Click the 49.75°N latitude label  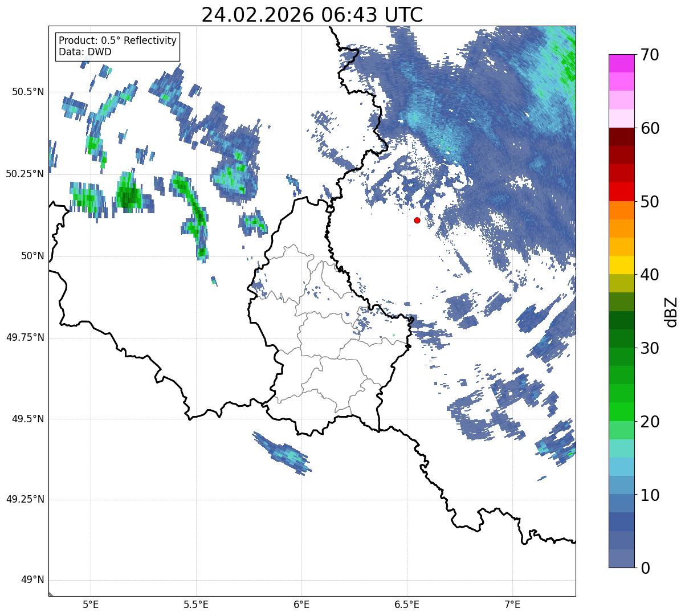(x=25, y=337)
